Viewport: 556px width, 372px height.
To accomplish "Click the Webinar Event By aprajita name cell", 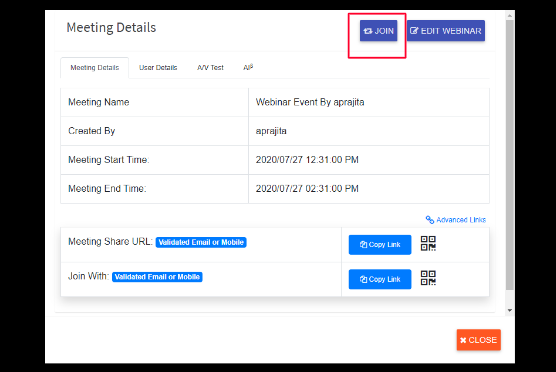I will pyautogui.click(x=369, y=102).
